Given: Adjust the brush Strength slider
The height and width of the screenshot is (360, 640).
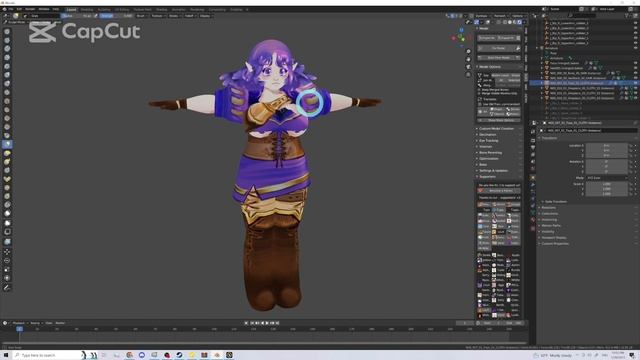Looking at the screenshot, I should pos(116,16).
